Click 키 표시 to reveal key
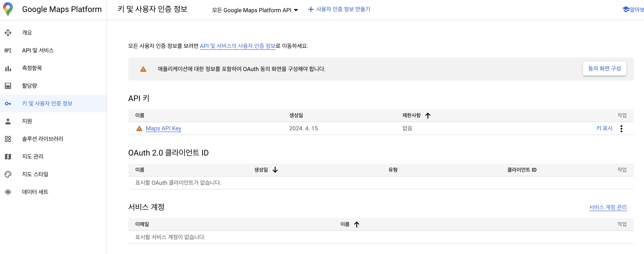 point(604,128)
